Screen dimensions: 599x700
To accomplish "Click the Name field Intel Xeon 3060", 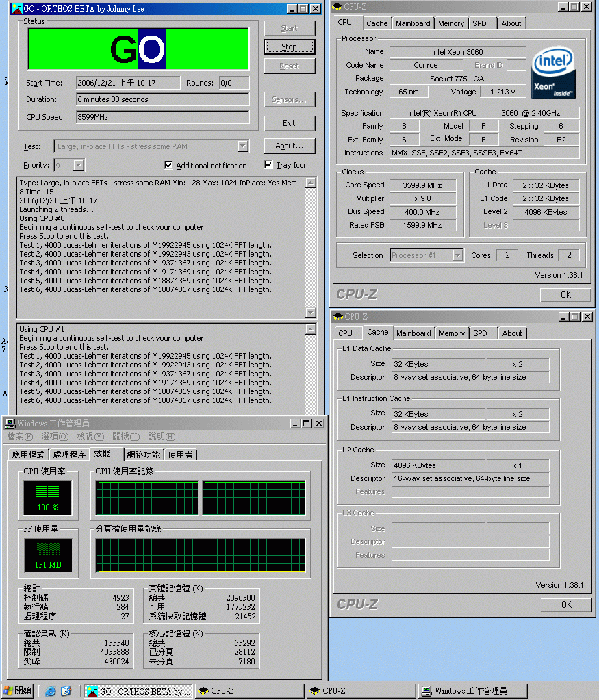I will [x=457, y=52].
